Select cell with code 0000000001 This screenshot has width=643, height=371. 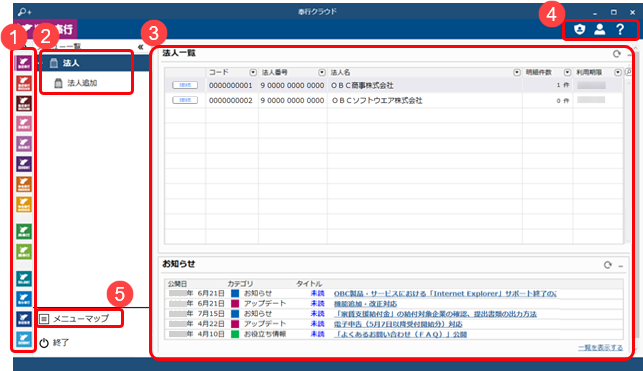[x=230, y=85]
